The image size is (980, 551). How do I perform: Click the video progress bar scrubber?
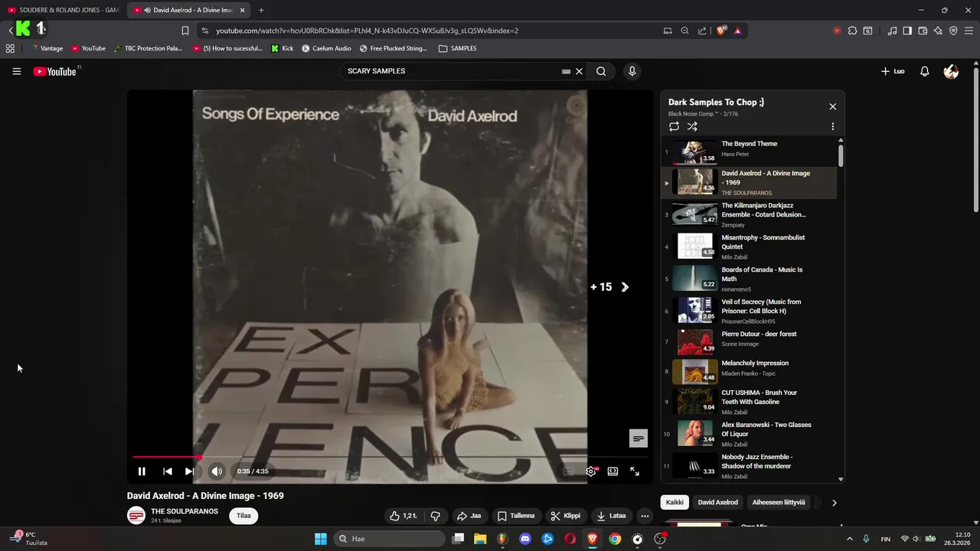199,457
